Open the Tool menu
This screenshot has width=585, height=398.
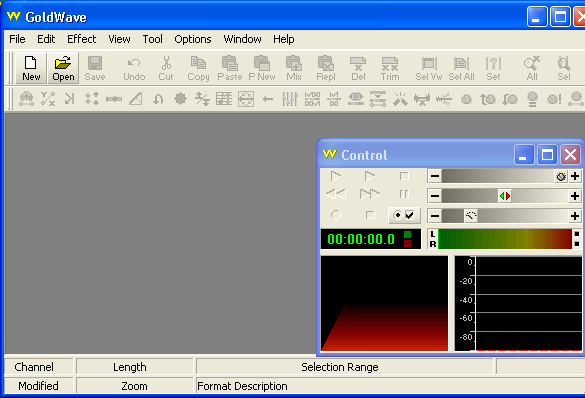point(152,39)
